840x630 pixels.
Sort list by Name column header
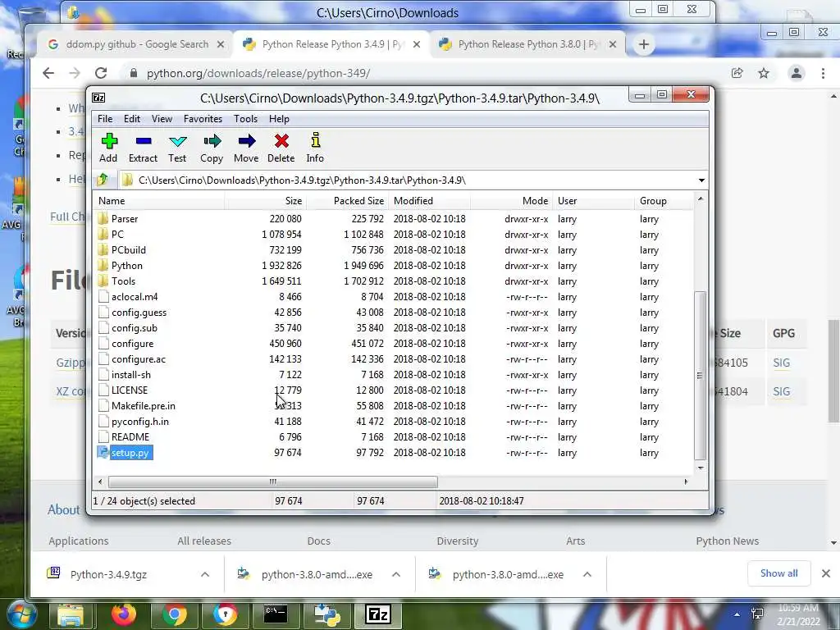[159, 201]
